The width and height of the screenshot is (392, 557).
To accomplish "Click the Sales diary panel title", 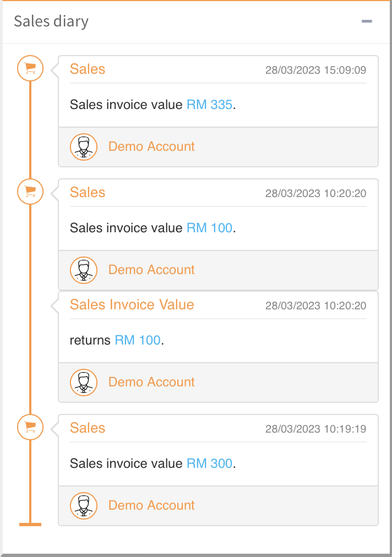I will click(51, 21).
